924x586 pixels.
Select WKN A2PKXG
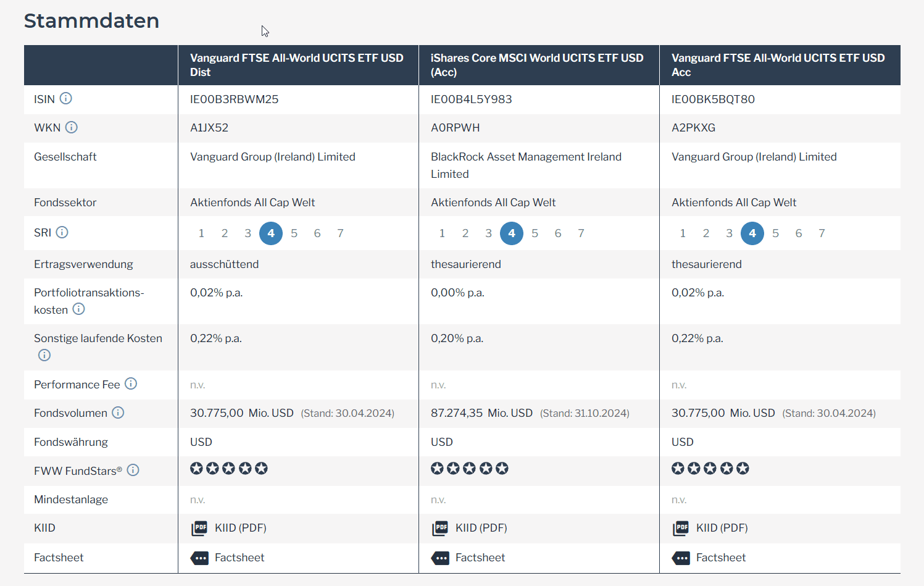click(x=694, y=128)
